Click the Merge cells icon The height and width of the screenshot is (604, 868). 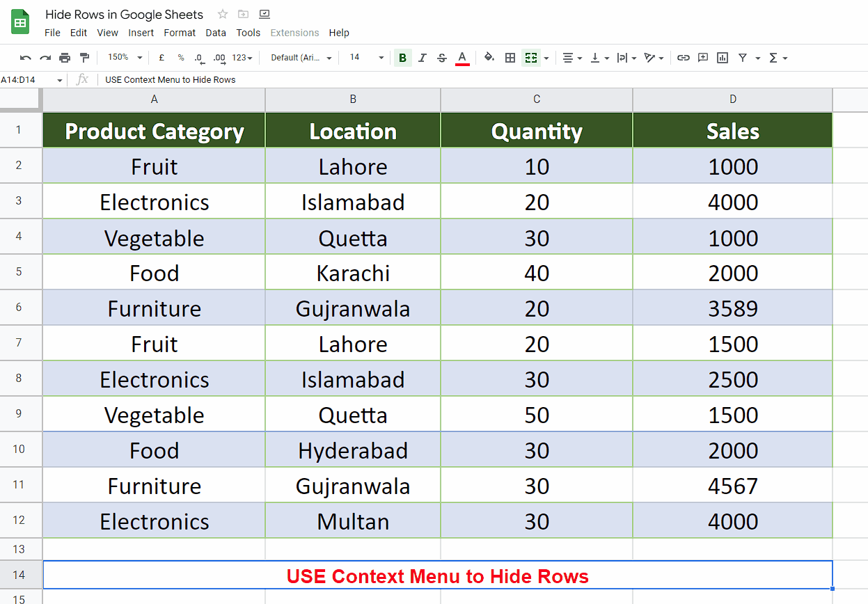tap(531, 58)
